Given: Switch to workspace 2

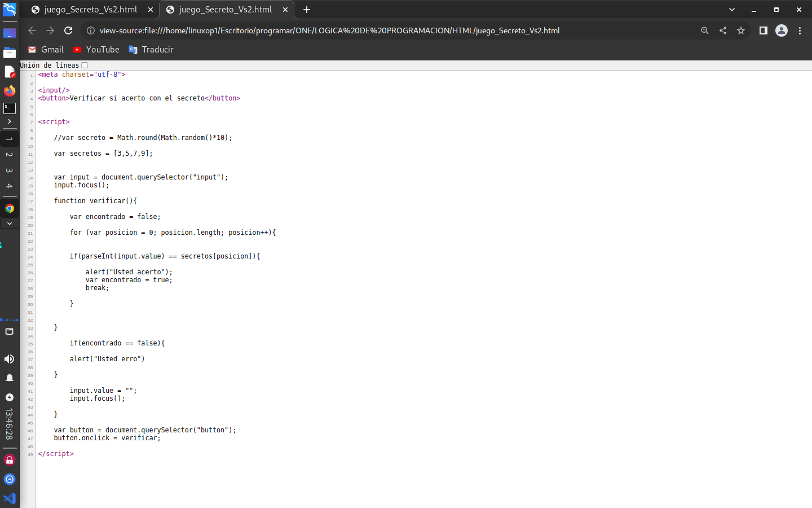Looking at the screenshot, I should pos(10,154).
